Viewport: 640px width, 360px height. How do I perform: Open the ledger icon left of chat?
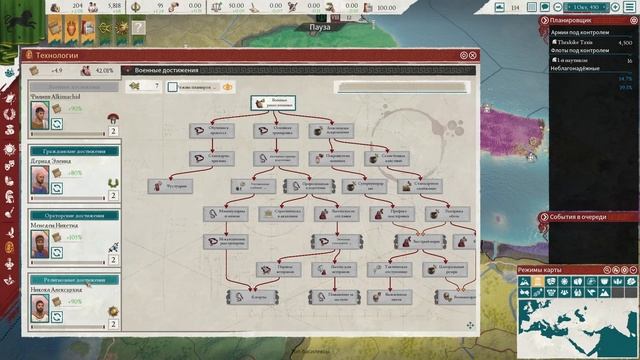coord(532,7)
